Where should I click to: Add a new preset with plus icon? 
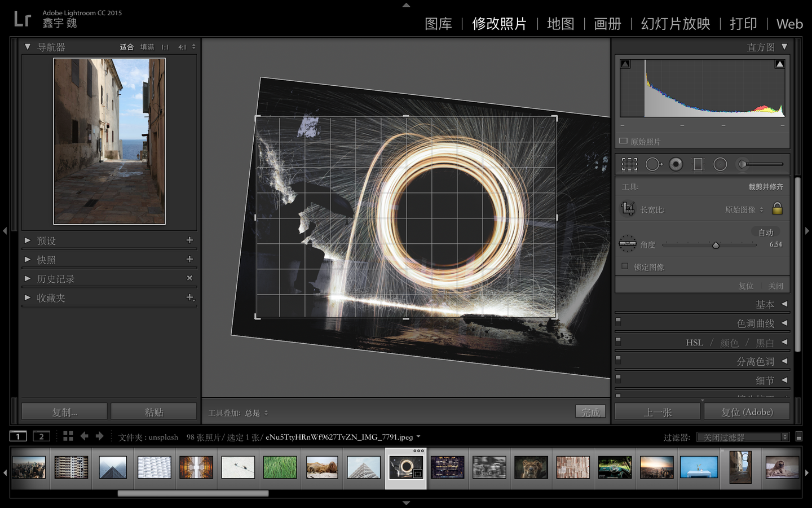[x=189, y=240]
